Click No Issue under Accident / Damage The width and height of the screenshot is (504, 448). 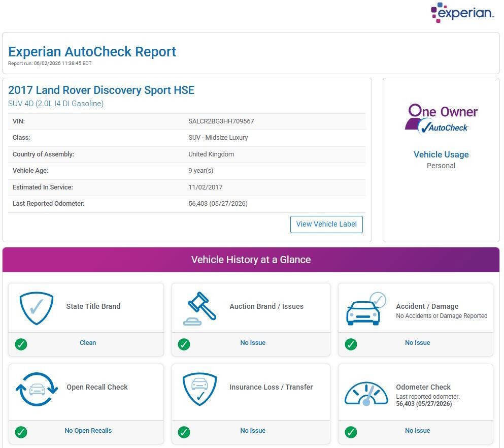[418, 343]
